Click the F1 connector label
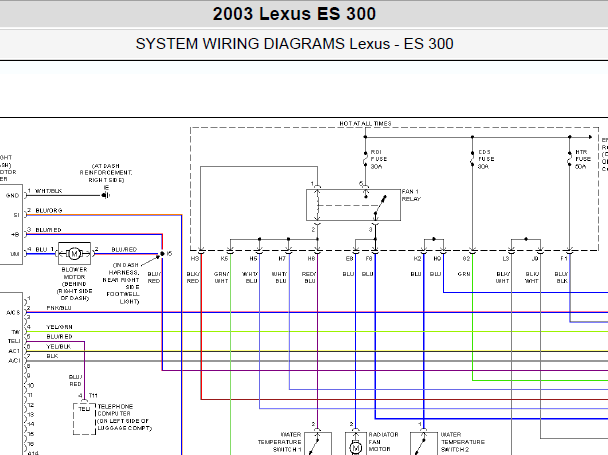Image resolution: width=608 pixels, height=455 pixels. pos(564,258)
